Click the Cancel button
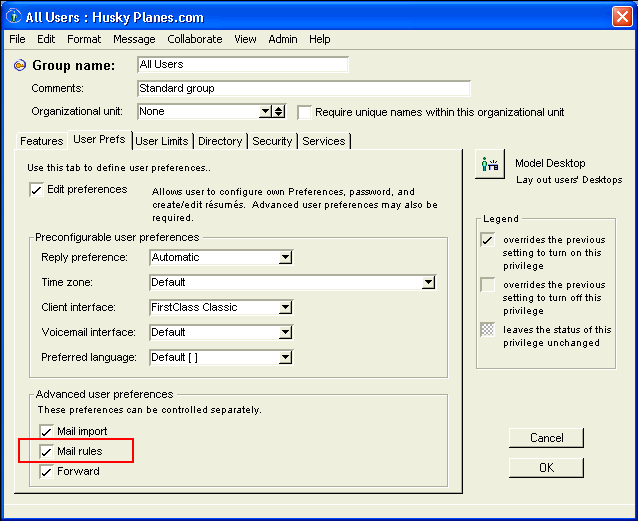Viewport: 638px width, 521px height. click(x=546, y=438)
